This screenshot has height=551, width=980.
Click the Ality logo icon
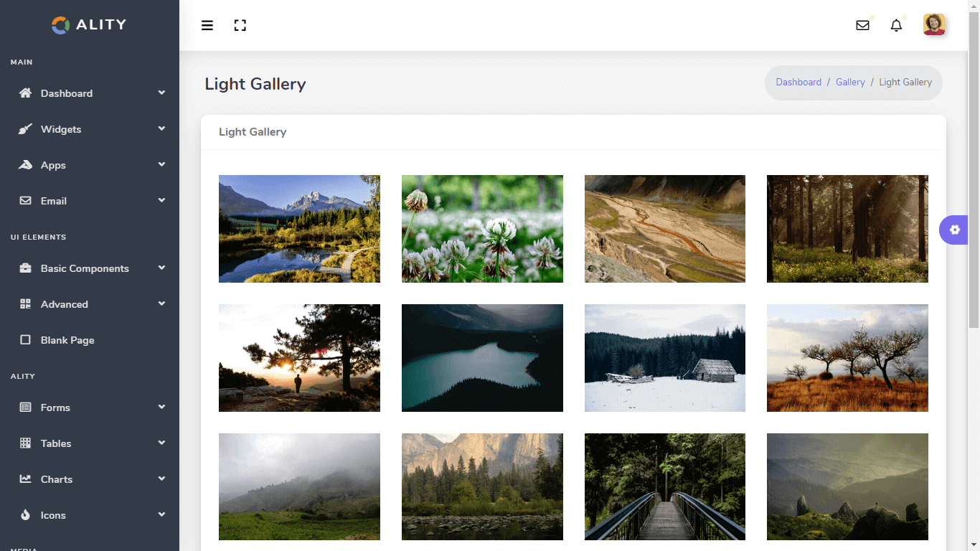(x=61, y=25)
